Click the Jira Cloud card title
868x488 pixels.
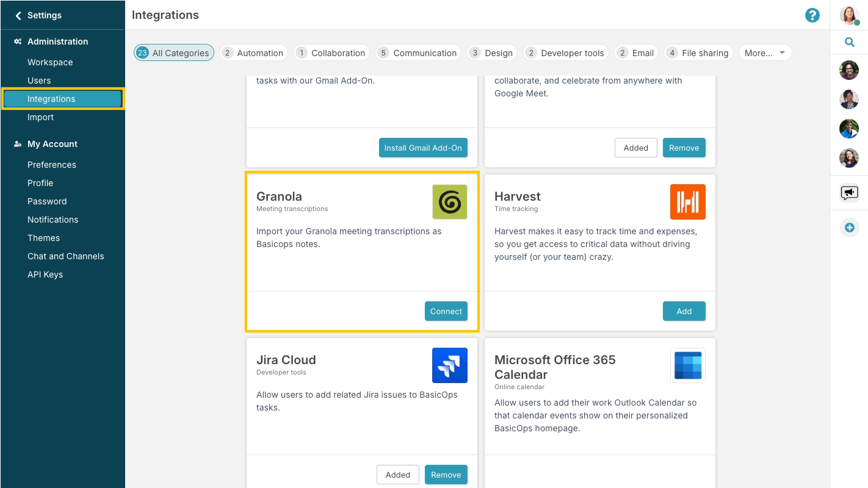(286, 360)
